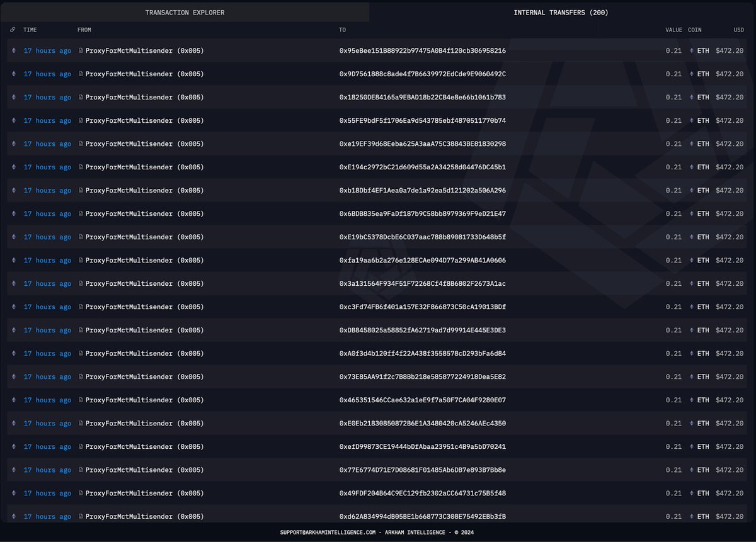
Task: Click the TIME column header
Action: click(30, 30)
